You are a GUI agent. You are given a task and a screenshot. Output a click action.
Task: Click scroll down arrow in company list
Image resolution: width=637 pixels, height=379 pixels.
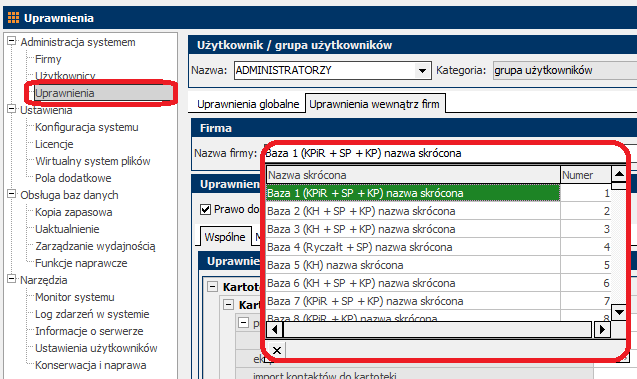click(619, 312)
